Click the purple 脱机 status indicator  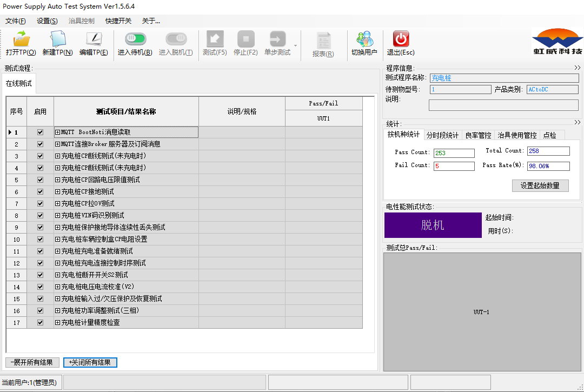pos(433,225)
